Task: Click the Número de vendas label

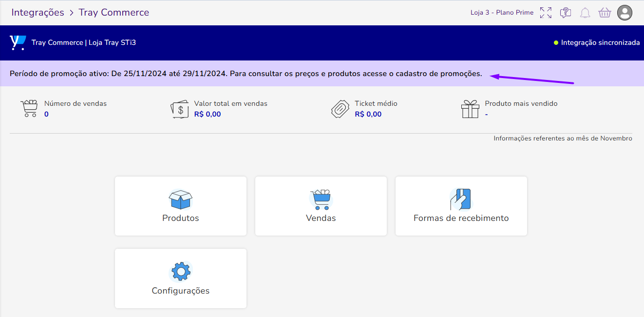Action: coord(76,103)
